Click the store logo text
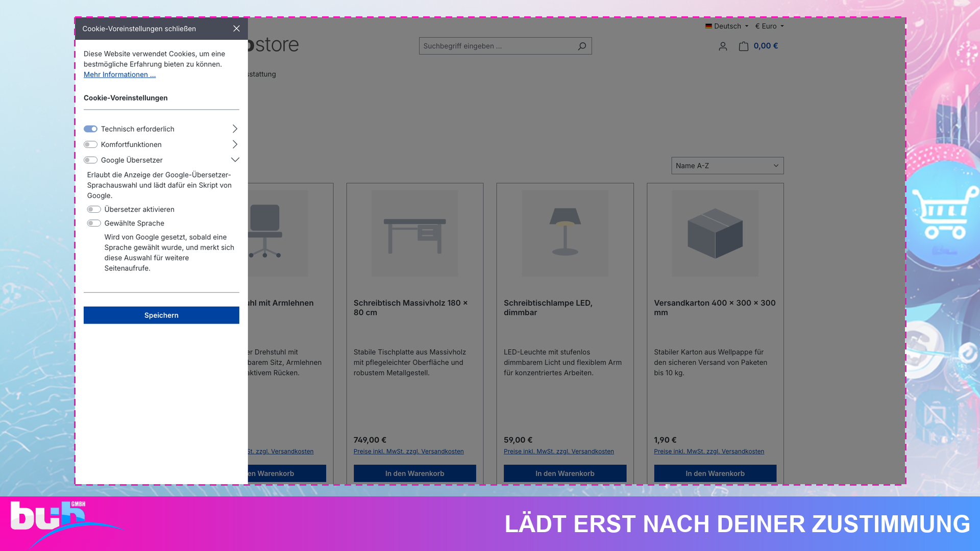Image resolution: width=980 pixels, height=551 pixels. click(x=274, y=45)
